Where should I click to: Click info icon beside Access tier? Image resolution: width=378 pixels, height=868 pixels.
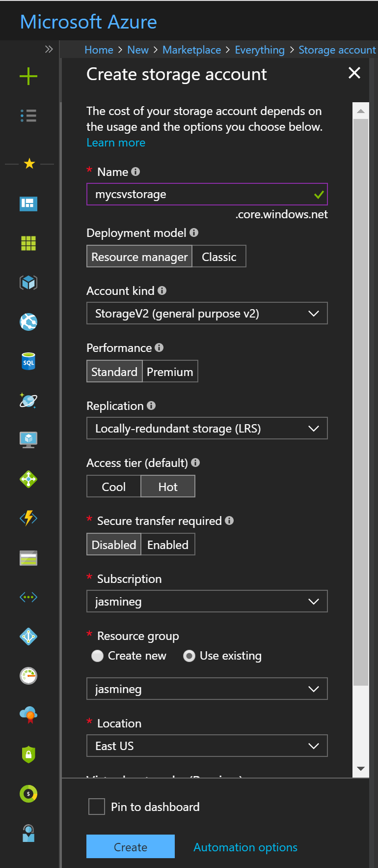click(x=195, y=463)
